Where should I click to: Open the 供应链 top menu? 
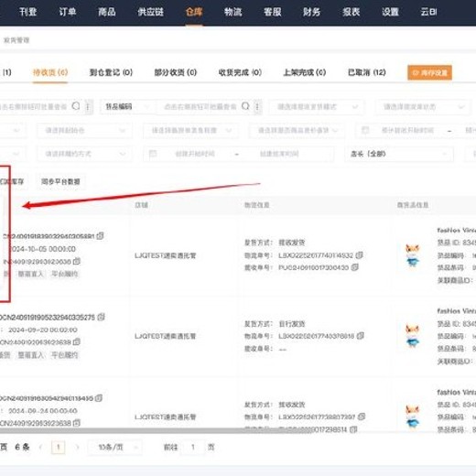pos(150,12)
